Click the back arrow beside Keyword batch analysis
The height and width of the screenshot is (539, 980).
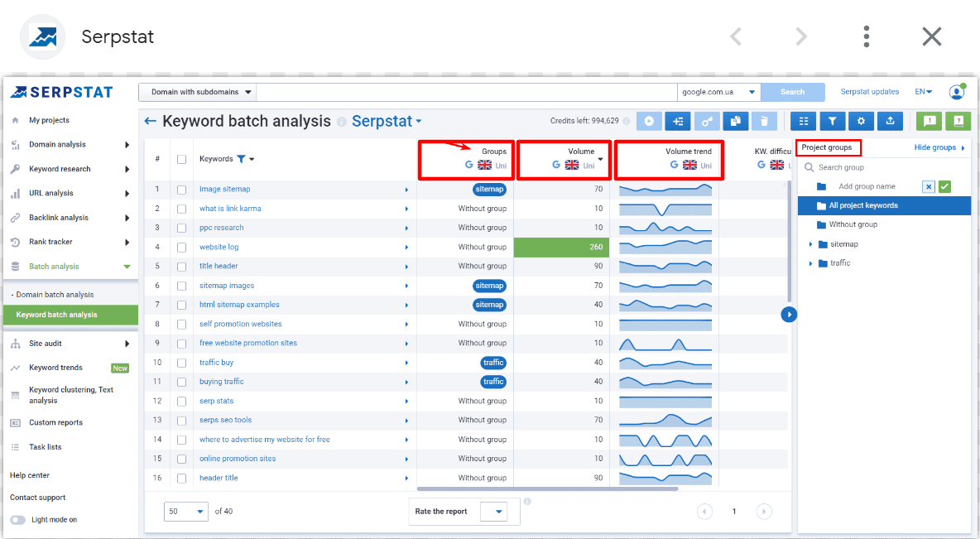point(150,122)
